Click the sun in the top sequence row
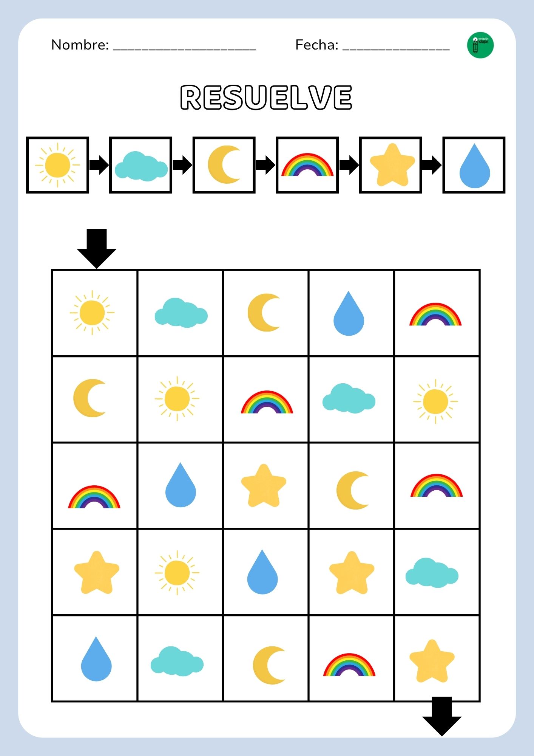Viewport: 534px width, 756px height. click(57, 165)
